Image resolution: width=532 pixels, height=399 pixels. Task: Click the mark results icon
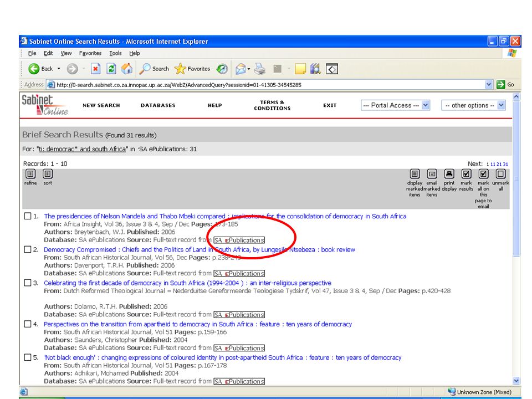[466, 174]
